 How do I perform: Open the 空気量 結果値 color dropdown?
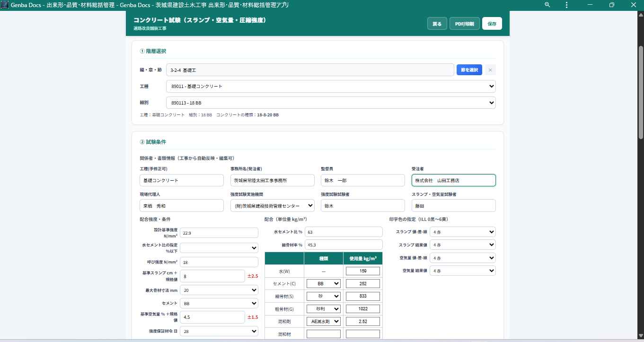click(x=463, y=271)
